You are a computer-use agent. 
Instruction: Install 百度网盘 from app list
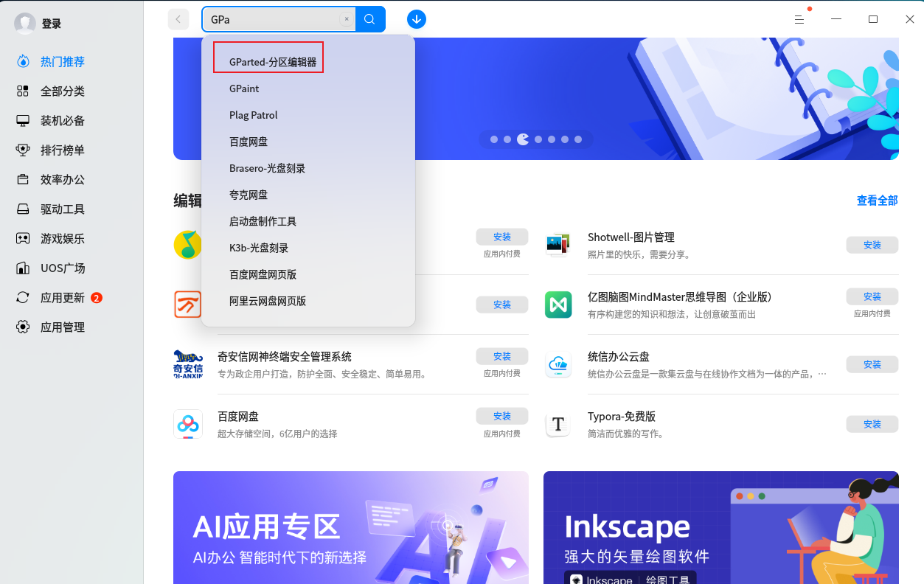pyautogui.click(x=502, y=416)
